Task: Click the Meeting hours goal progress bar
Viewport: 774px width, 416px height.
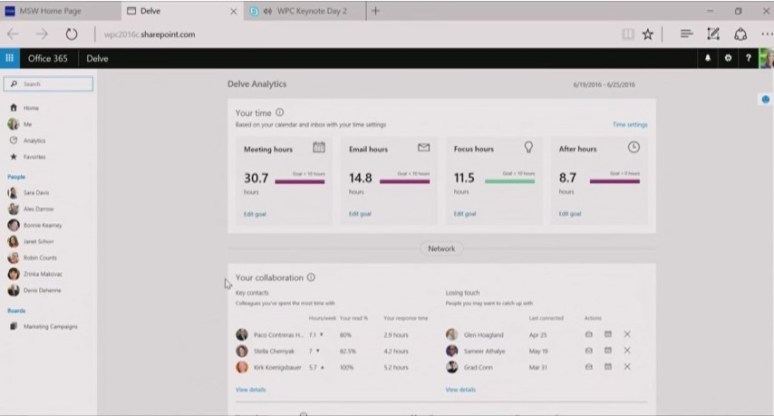Action: 300,182
